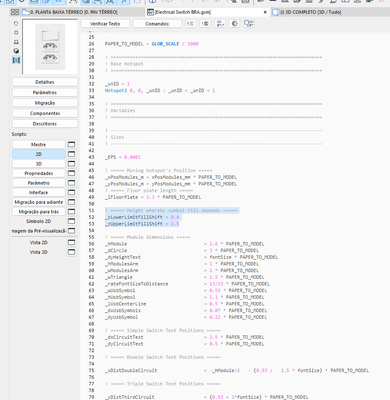Select Migração para adiante script
390x400 pixels.
tap(39, 202)
